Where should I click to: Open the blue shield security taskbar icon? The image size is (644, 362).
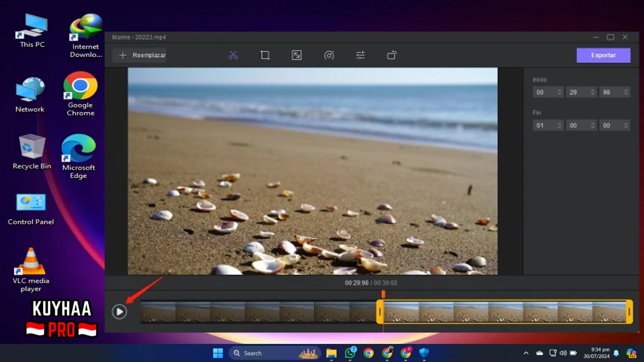[x=424, y=353]
